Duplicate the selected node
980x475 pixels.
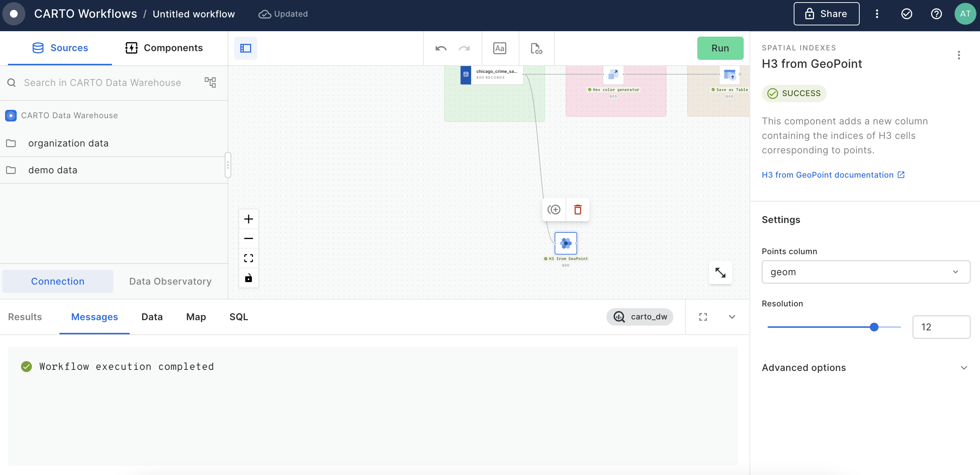click(554, 209)
